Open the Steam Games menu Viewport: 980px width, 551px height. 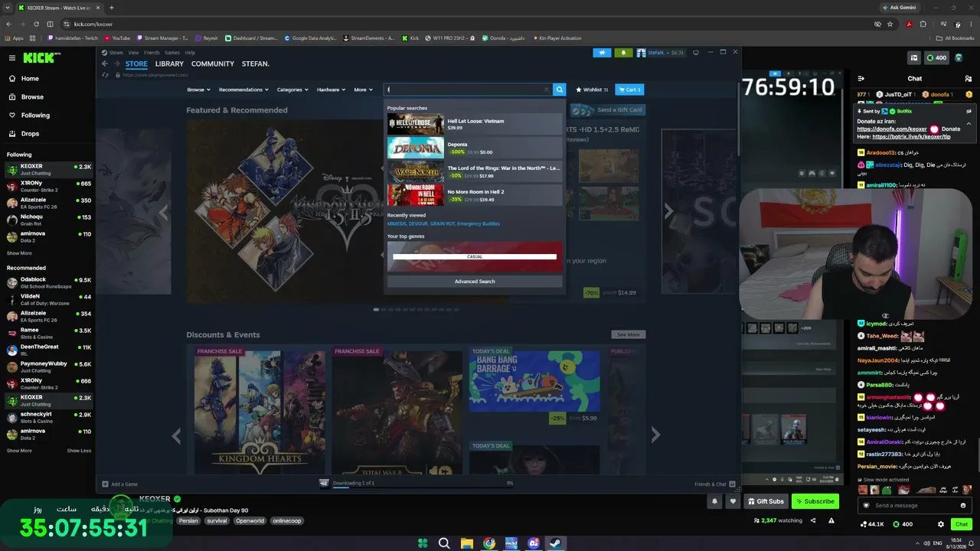coord(172,53)
